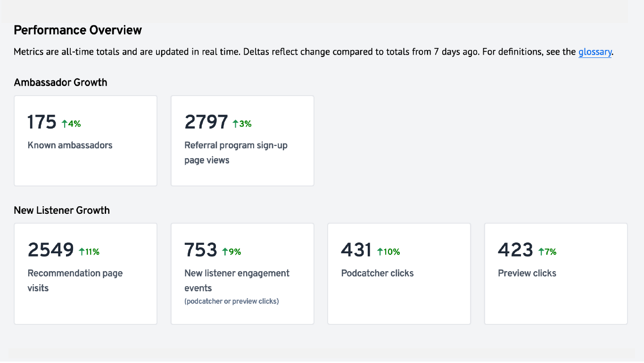This screenshot has height=363, width=644.
Task: Select the Referral program sign-up page views label
Action: 236,153
